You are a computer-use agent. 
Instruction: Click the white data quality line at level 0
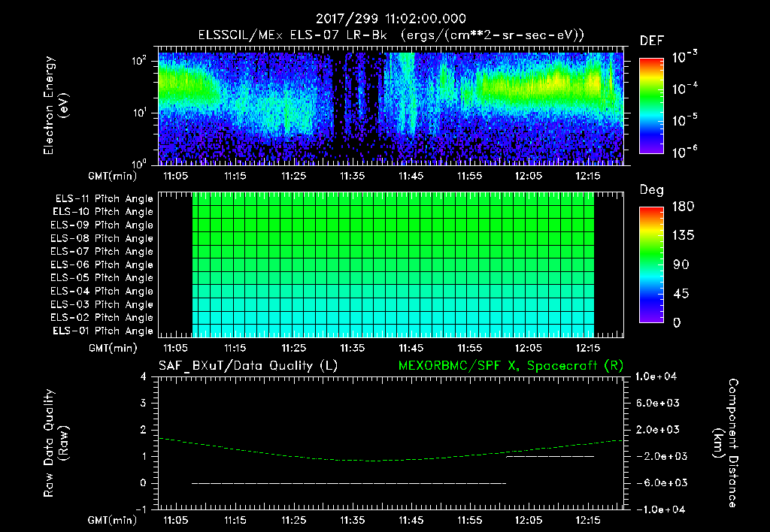349,483
